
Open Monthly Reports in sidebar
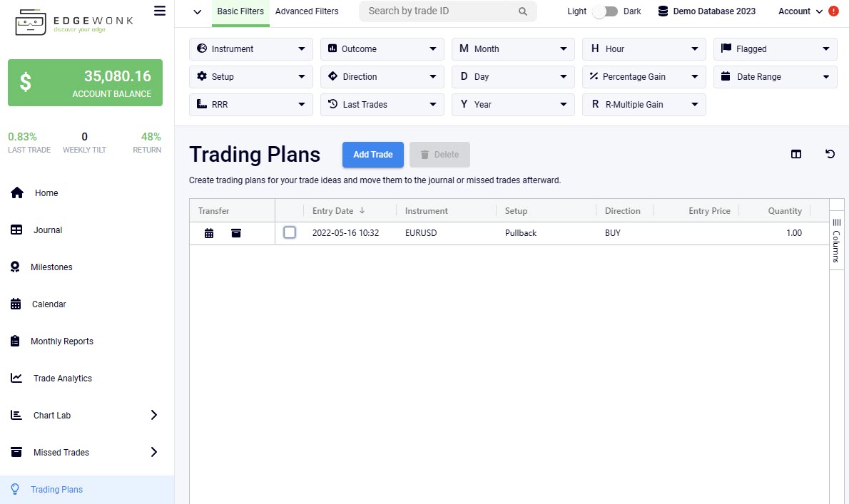[x=62, y=341]
